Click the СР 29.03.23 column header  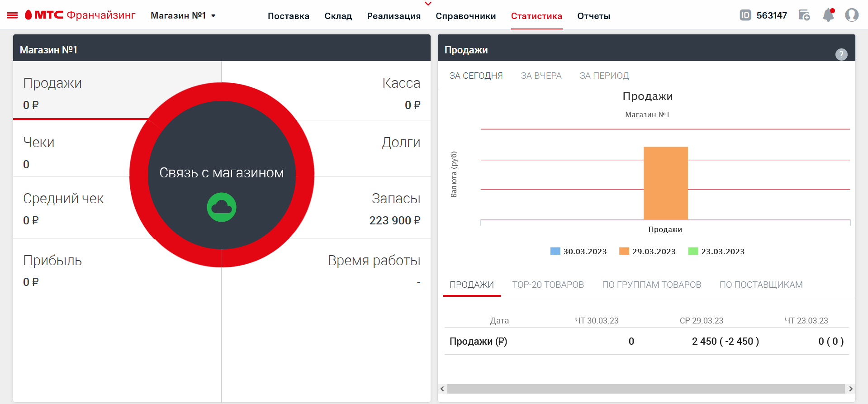click(x=702, y=320)
